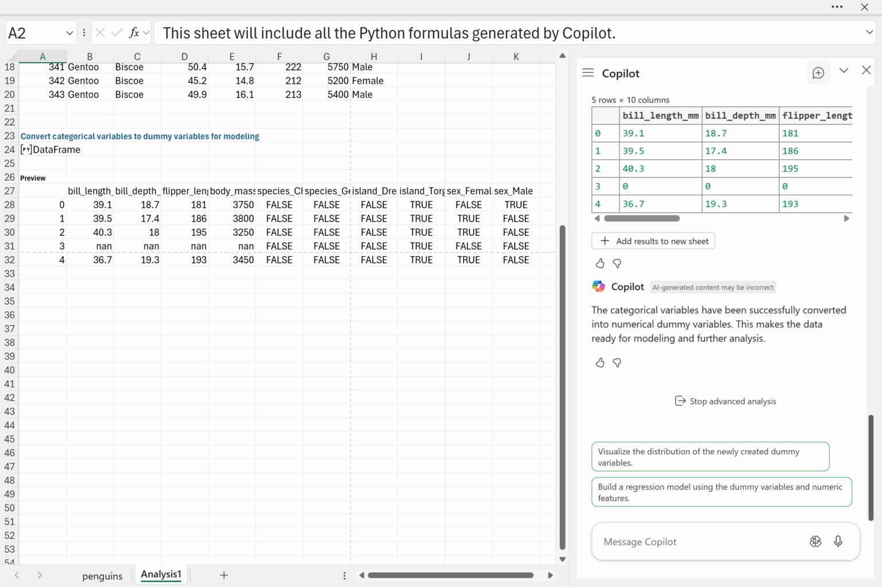The width and height of the screenshot is (882, 588).
Task: Switch to the penguins sheet tab
Action: pyautogui.click(x=102, y=576)
